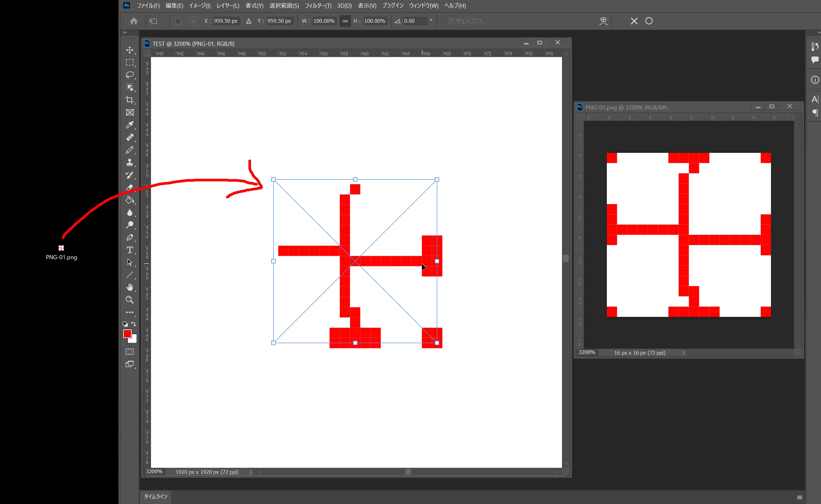Select the Hand tool

tap(130, 287)
